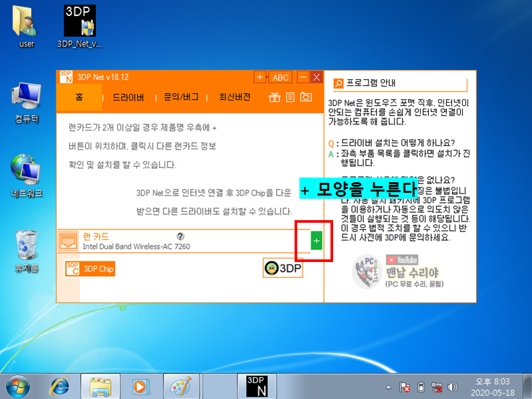
Task: Click the plus button in title bar
Action: pyautogui.click(x=260, y=77)
